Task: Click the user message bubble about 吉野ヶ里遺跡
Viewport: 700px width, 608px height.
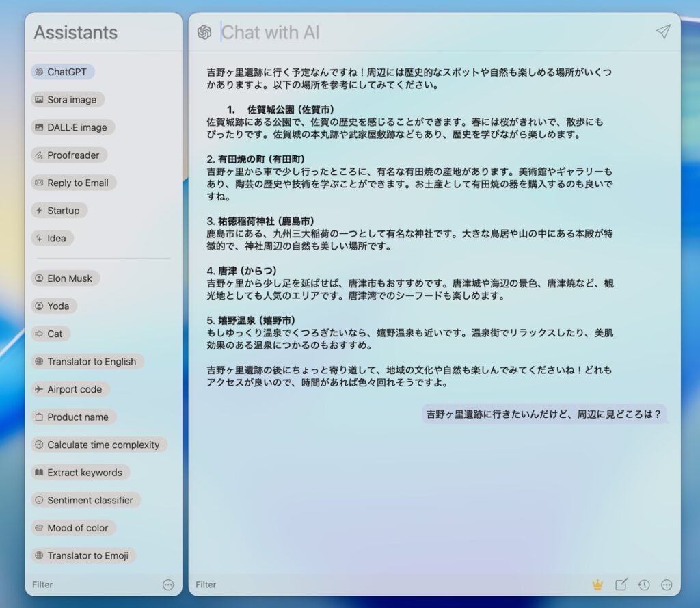Action: [x=543, y=414]
